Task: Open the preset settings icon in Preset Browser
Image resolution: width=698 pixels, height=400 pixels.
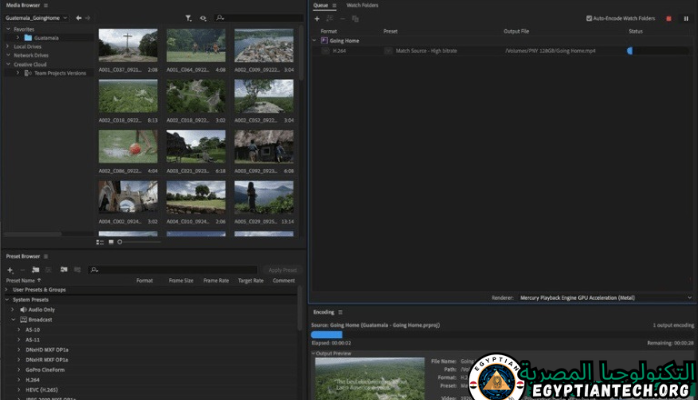Action: (x=49, y=270)
